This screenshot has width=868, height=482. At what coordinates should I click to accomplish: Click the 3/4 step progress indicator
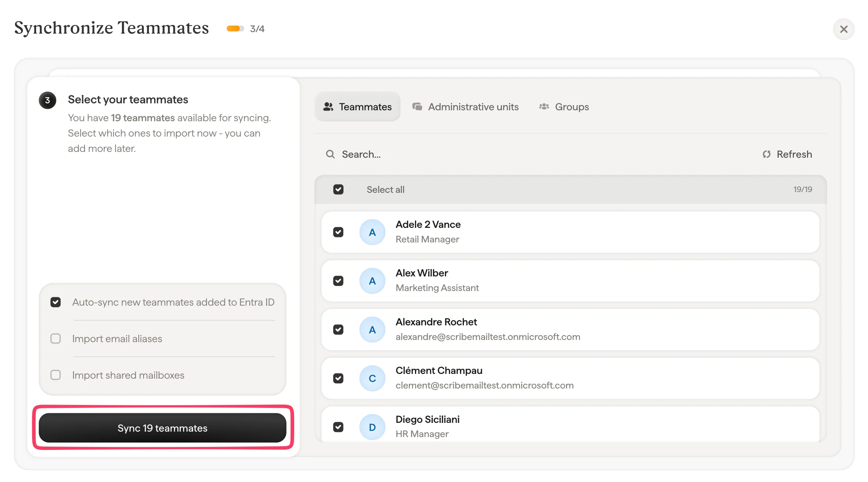click(245, 28)
